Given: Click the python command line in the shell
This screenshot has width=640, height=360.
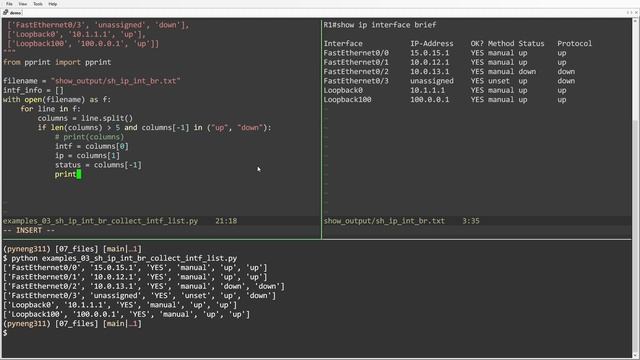Looking at the screenshot, I should [x=120, y=258].
